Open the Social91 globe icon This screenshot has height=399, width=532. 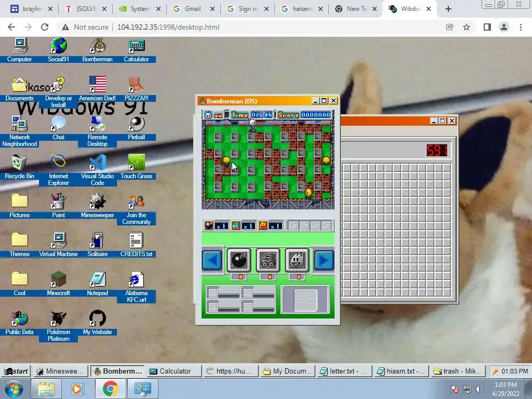coord(58,46)
